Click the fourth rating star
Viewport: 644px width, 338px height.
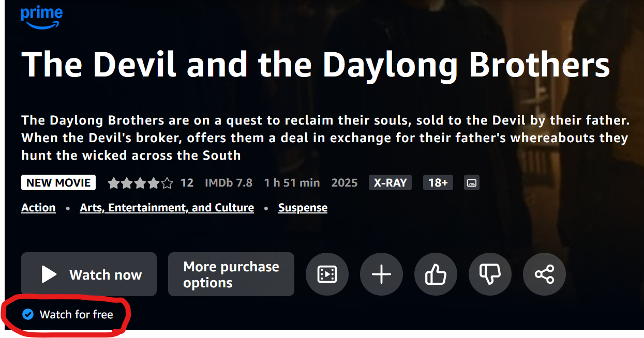pyautogui.click(x=153, y=182)
